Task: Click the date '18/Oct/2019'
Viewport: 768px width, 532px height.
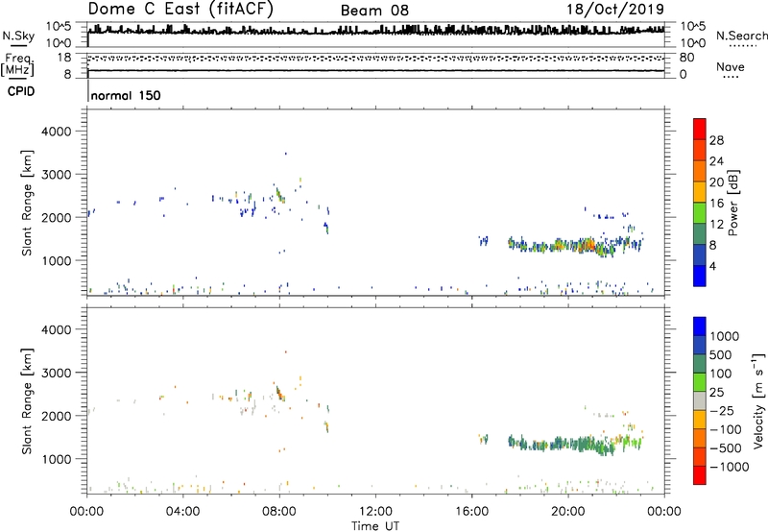Action: pos(615,10)
